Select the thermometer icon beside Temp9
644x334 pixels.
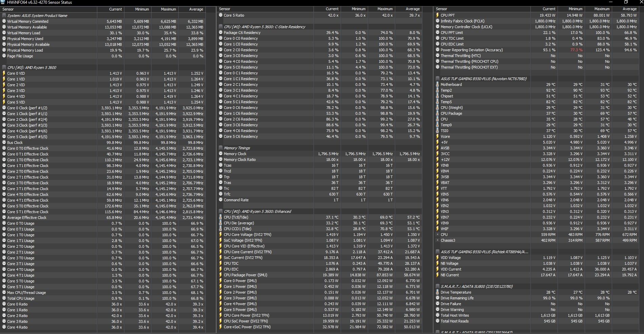tap(438, 125)
